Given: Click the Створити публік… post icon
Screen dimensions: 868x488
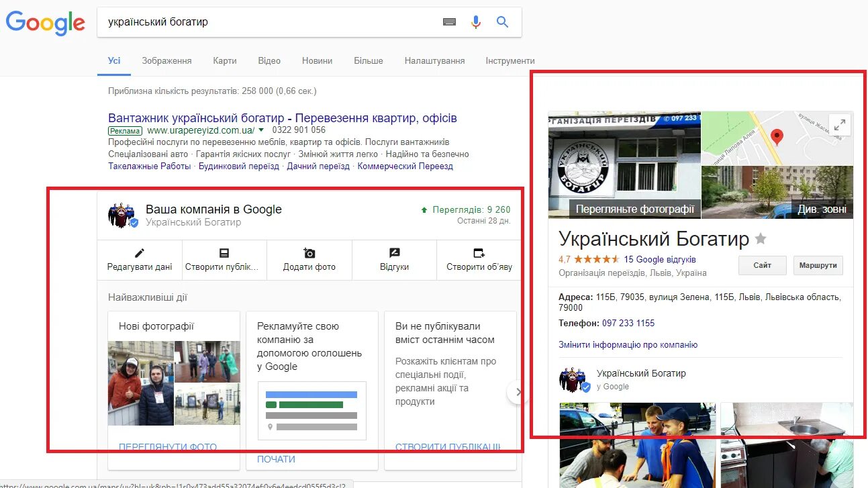Looking at the screenshot, I should 224,253.
